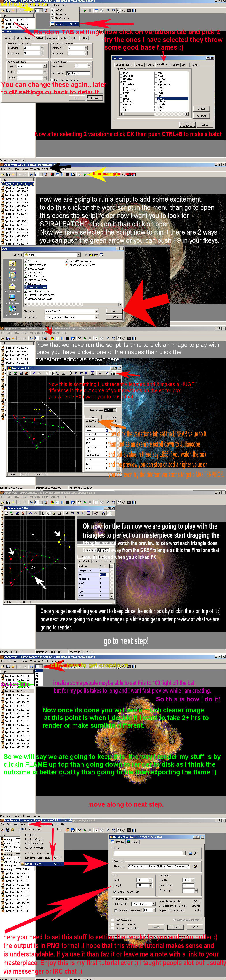
Task: Open the File name dropdown showing Spiral Batch 2
Action: click(96, 311)
